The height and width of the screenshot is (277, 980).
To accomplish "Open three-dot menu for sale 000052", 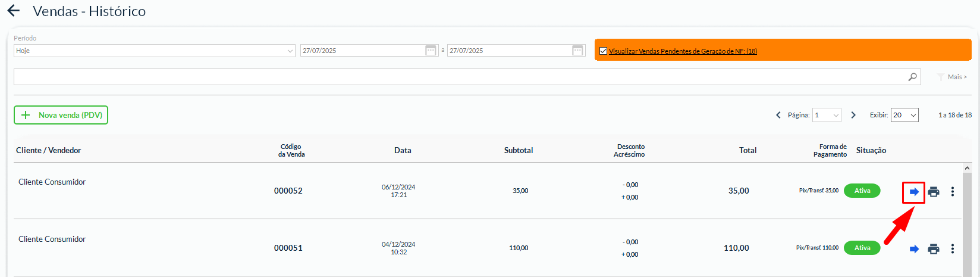I will coord(953,192).
